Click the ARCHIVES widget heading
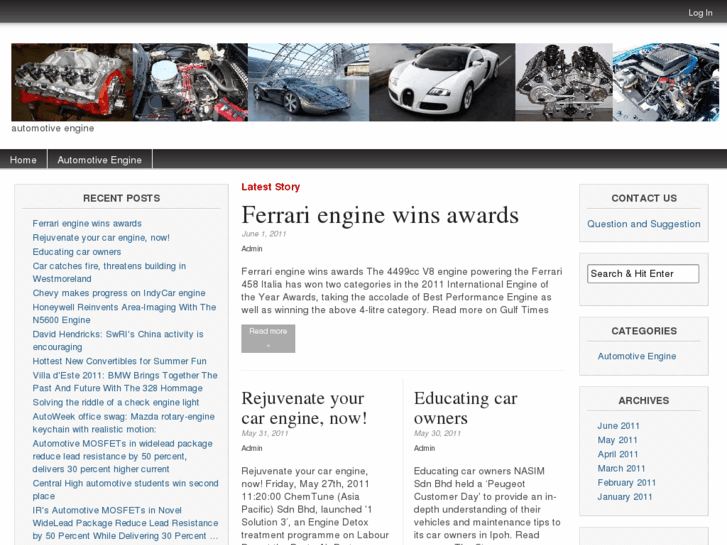Viewport: 727px width, 545px height. click(x=644, y=400)
